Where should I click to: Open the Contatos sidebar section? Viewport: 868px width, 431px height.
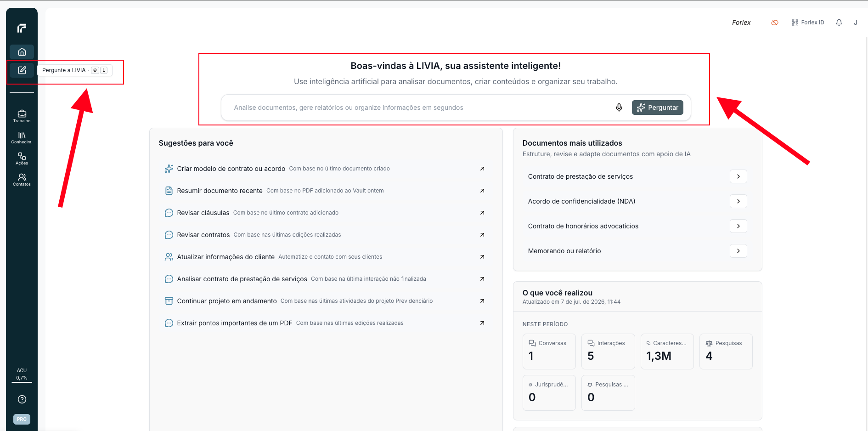coord(22,180)
